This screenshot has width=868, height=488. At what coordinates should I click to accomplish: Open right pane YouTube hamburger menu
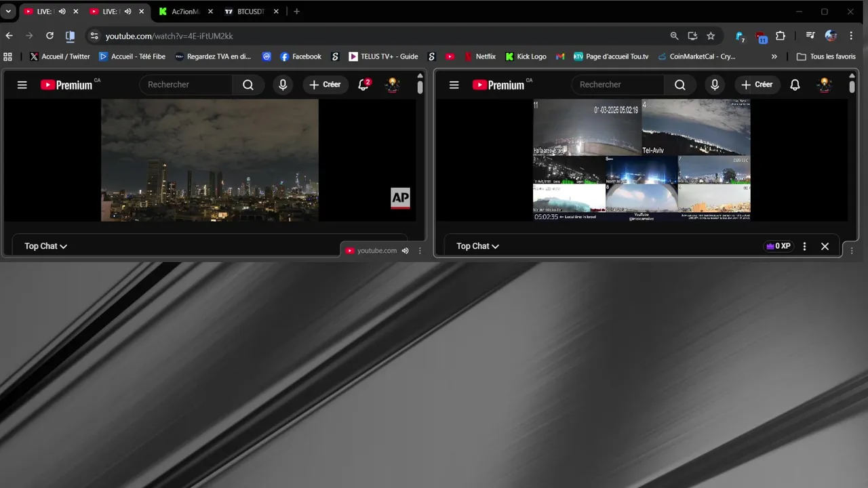[x=454, y=85]
